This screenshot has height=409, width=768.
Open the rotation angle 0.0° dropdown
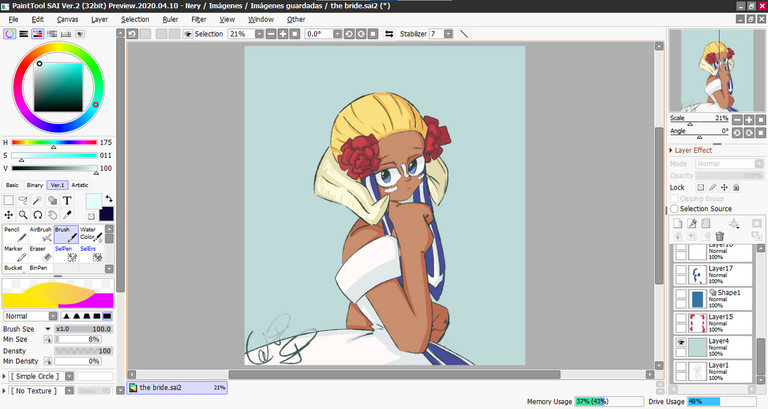tap(337, 34)
